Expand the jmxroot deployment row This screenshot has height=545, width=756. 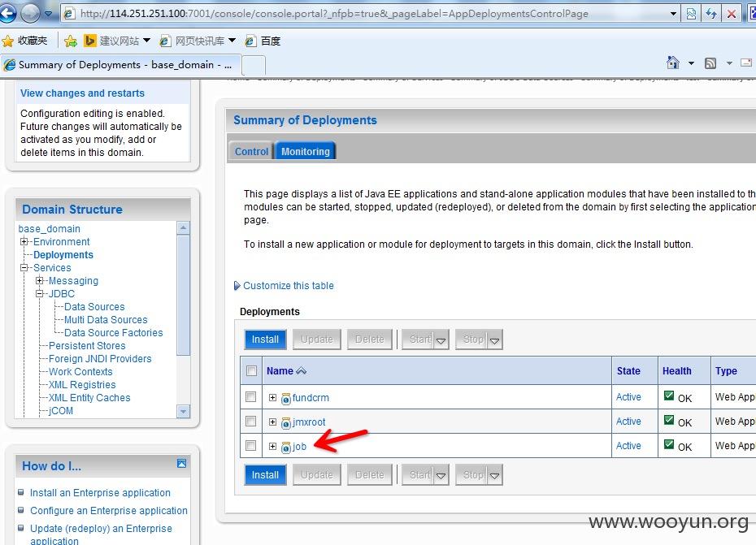(x=272, y=422)
